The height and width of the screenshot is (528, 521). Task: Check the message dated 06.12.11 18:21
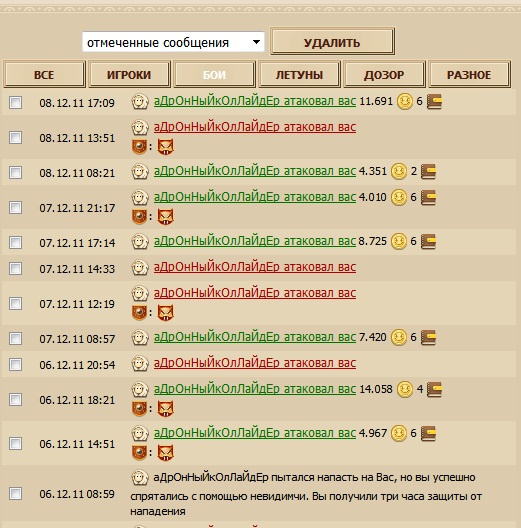15,400
